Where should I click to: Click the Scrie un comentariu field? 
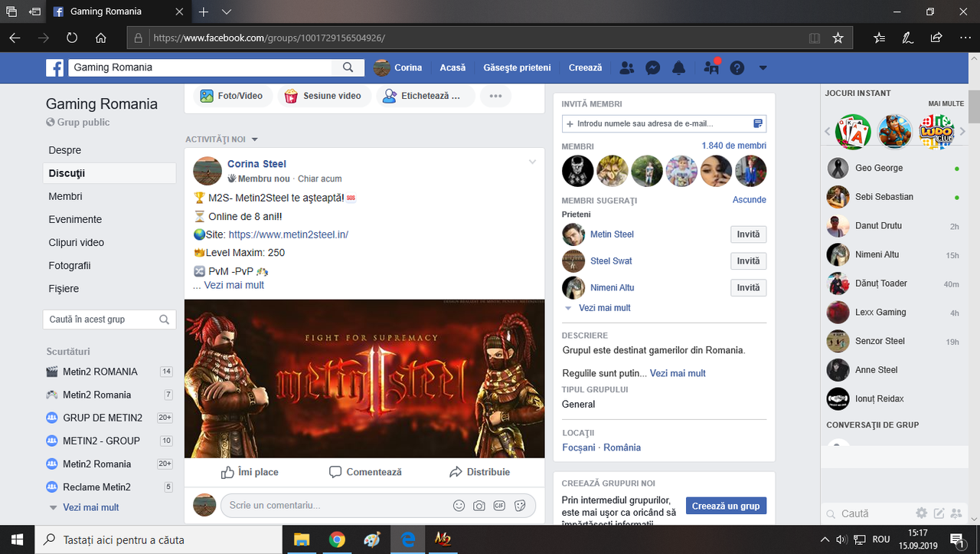click(377, 506)
